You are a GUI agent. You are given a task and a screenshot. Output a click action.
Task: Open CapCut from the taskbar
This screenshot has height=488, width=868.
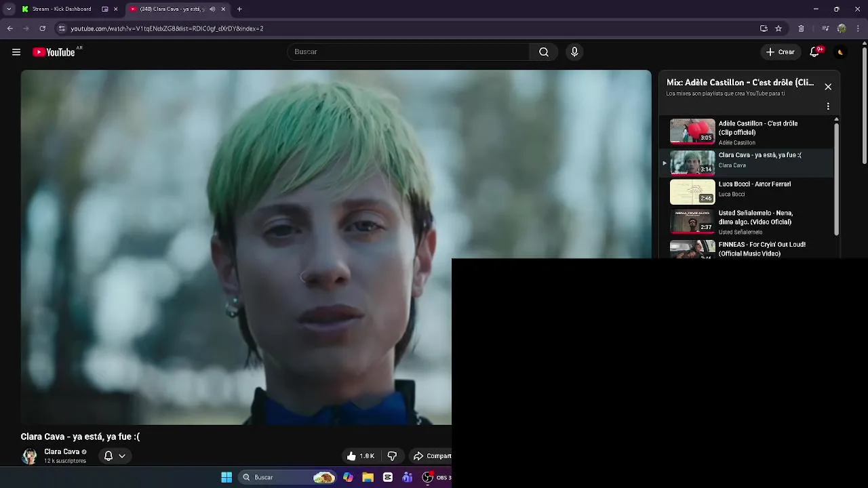coord(388,477)
